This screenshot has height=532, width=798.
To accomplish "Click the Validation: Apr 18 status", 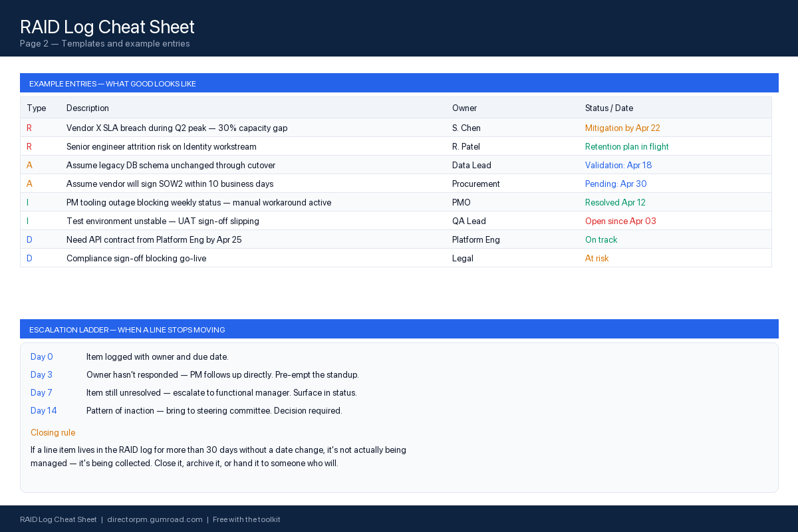I will [x=618, y=165].
